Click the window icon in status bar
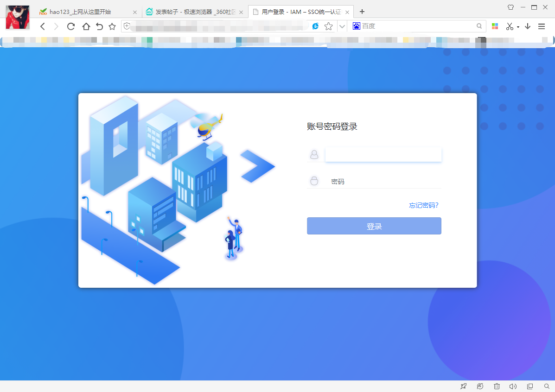 tap(530, 386)
